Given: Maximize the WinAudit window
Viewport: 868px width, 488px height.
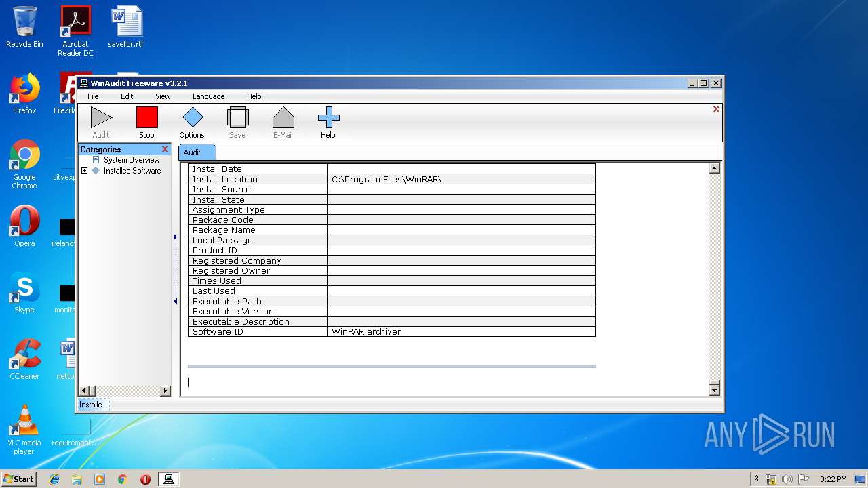Looking at the screenshot, I should 703,83.
